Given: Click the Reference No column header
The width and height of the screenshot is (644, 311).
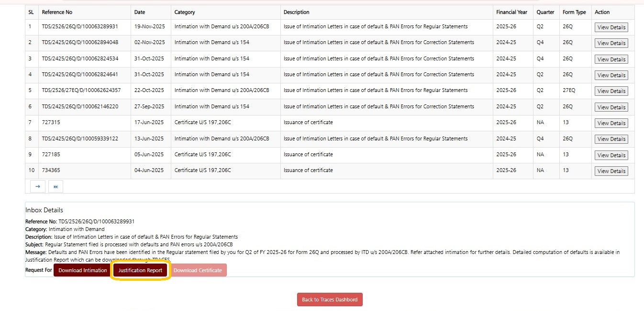Looking at the screenshot, I should coord(57,12).
